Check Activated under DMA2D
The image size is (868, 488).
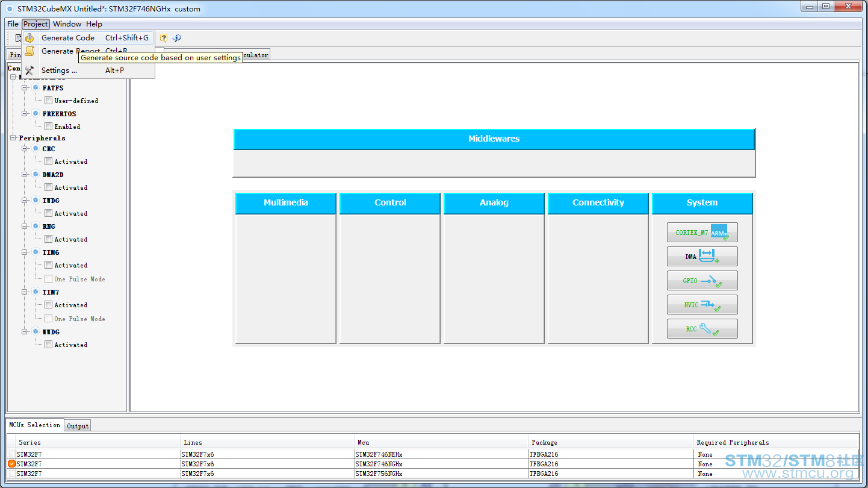click(48, 187)
